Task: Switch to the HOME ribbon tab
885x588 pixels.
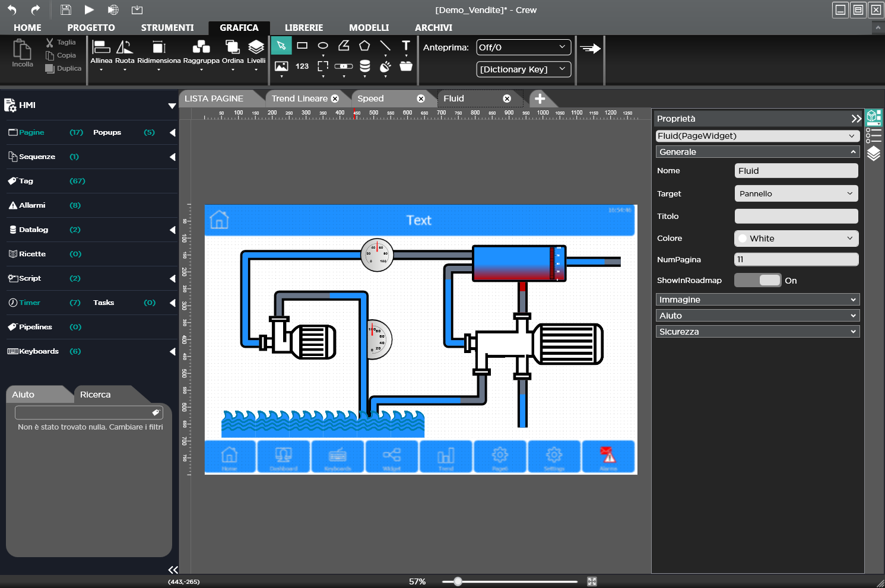Action: click(27, 28)
